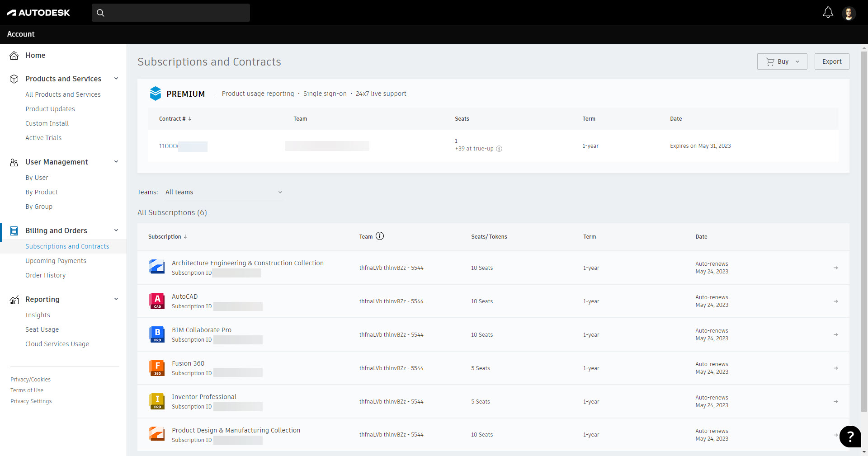Viewport: 868px width, 456px height.
Task: Open Order History page
Action: 45,275
